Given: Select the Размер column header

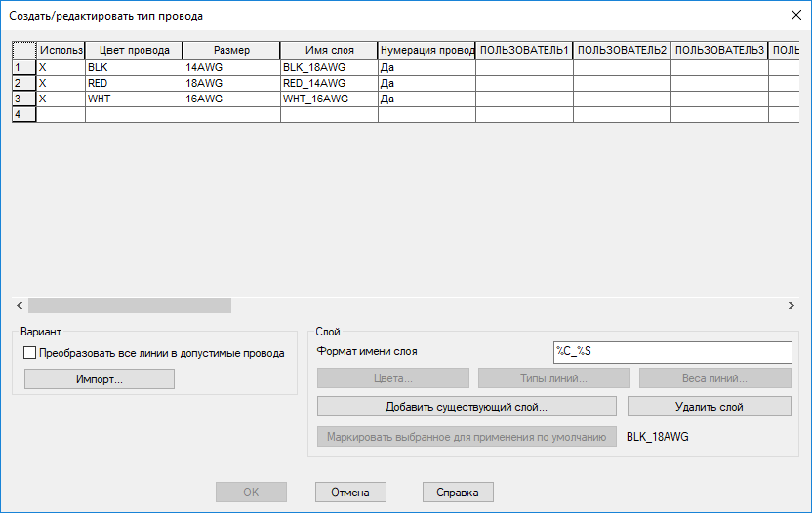Looking at the screenshot, I should [x=231, y=50].
